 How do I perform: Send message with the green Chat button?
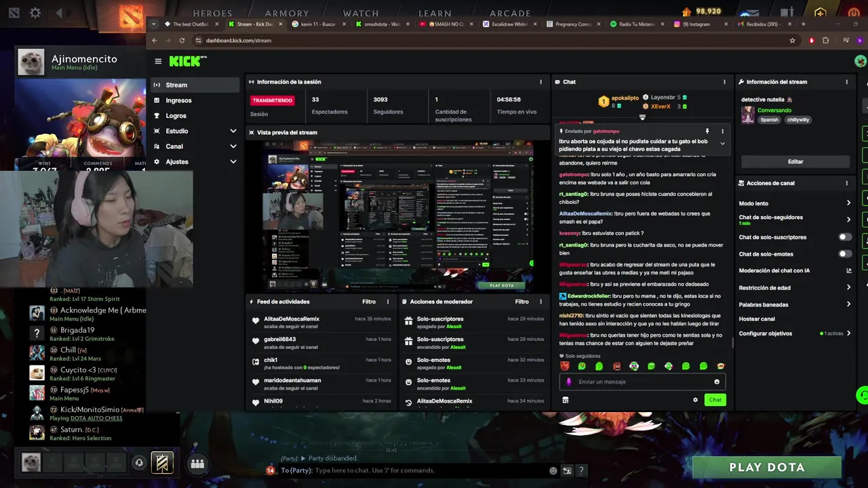click(x=715, y=400)
